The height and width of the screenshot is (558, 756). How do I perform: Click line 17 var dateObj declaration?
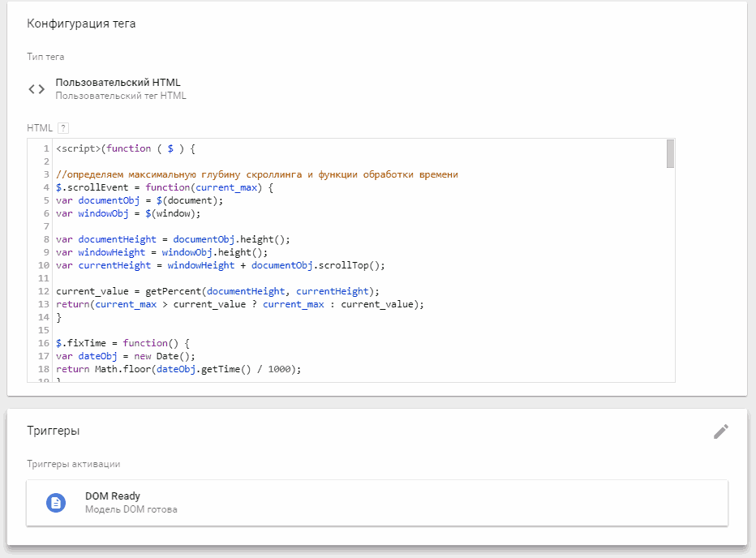pyautogui.click(x=126, y=356)
